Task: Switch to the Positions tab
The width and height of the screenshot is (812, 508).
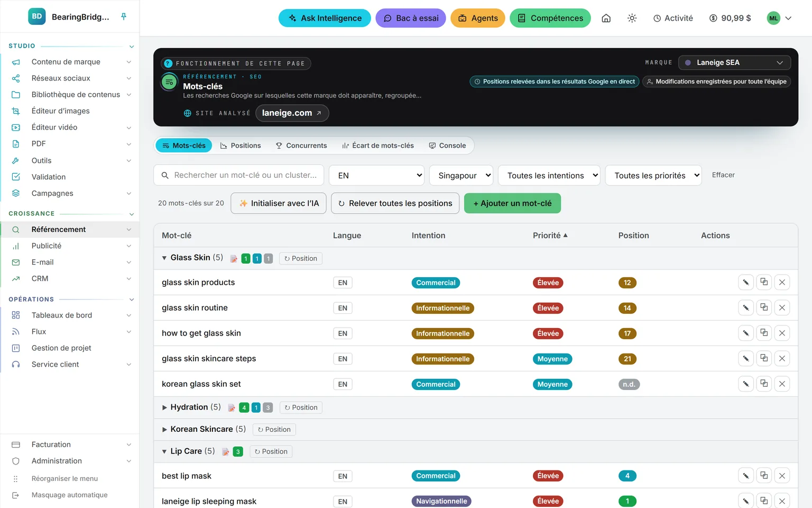Action: pyautogui.click(x=241, y=146)
